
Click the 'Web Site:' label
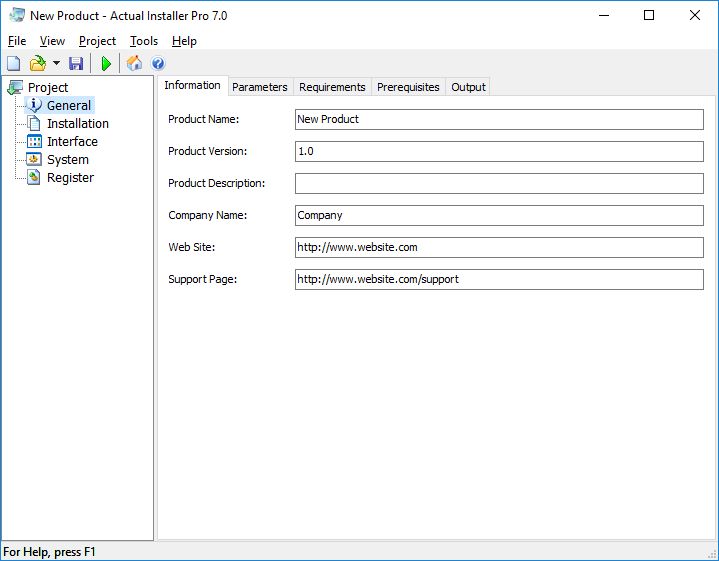click(192, 247)
